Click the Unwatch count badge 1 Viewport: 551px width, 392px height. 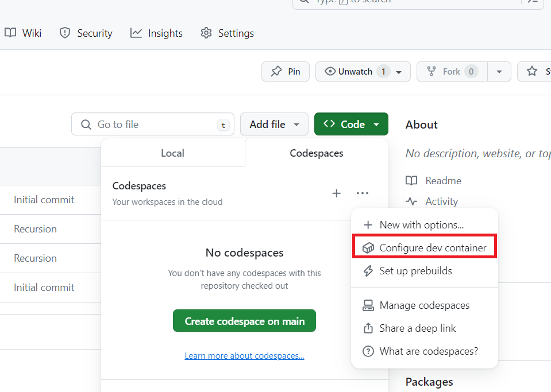(383, 72)
